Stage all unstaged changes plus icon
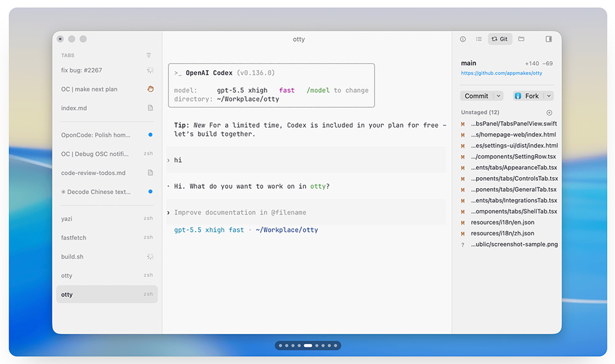This screenshot has width=615, height=364. (x=549, y=113)
